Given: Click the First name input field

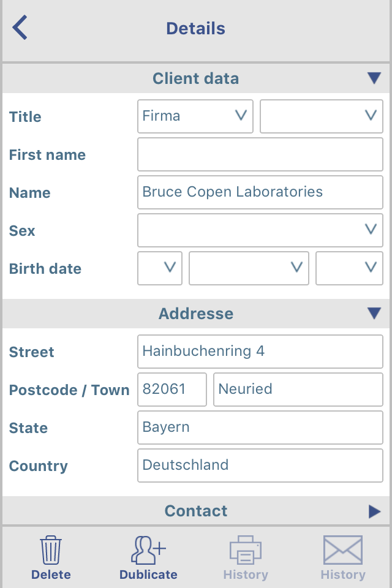Looking at the screenshot, I should pos(260,154).
